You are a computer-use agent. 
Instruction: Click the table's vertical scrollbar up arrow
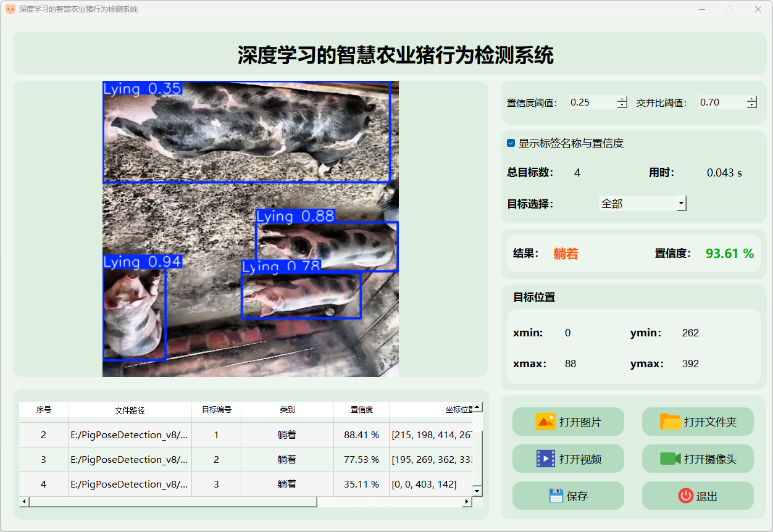coord(477,407)
